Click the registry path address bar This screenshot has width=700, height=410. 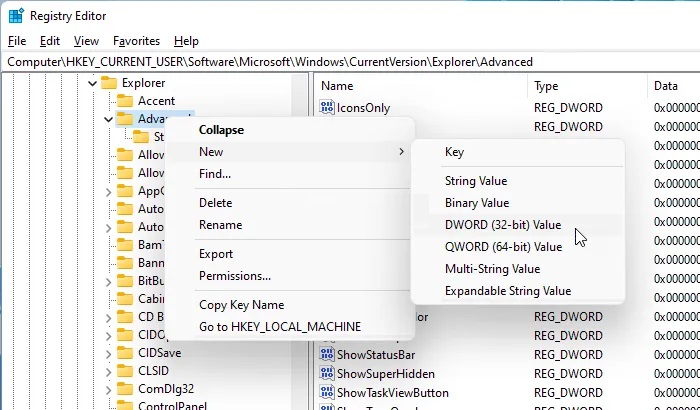[x=350, y=62]
